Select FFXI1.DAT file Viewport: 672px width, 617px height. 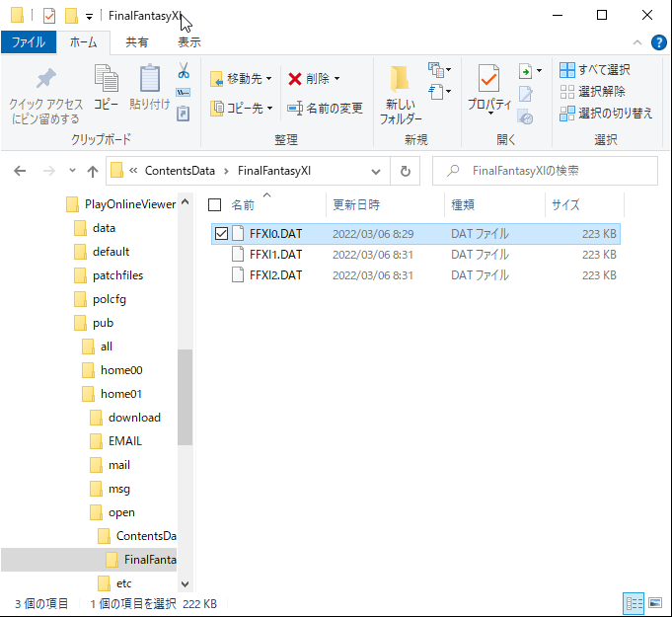click(415, 255)
